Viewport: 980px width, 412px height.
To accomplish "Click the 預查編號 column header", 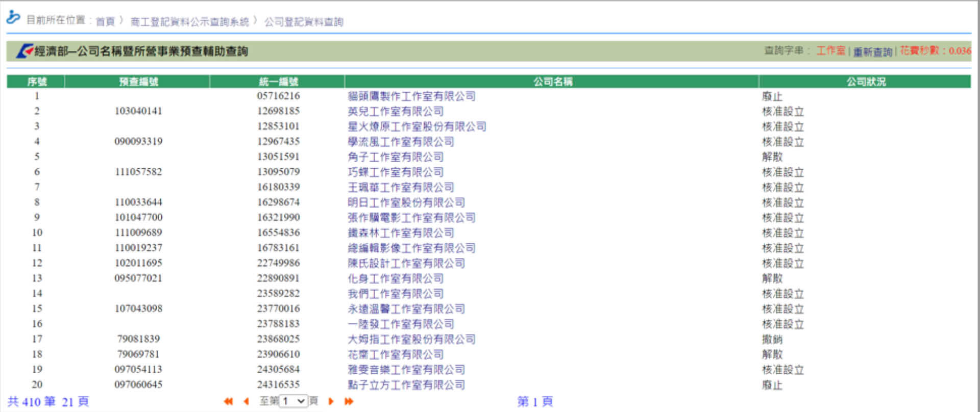I will [138, 82].
